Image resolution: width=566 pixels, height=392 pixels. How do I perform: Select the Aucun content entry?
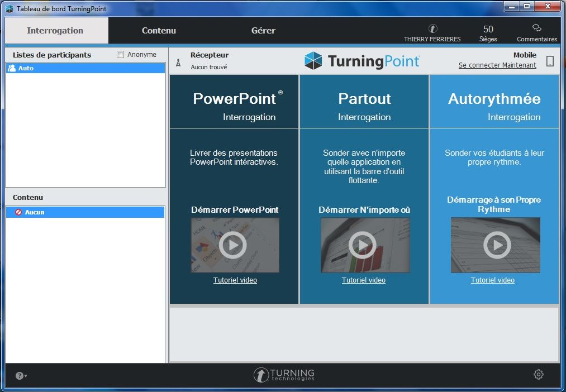coord(85,212)
